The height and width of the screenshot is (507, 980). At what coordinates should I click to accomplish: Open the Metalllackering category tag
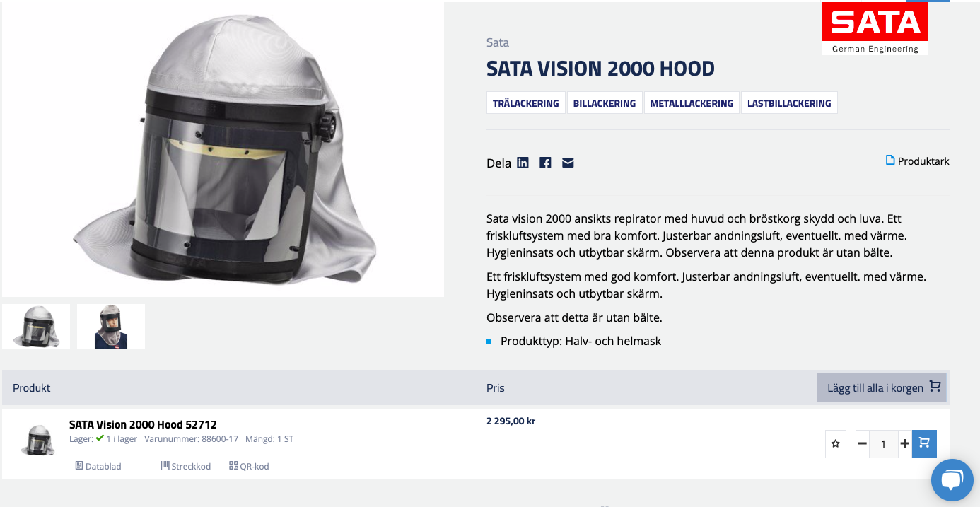tap(691, 103)
